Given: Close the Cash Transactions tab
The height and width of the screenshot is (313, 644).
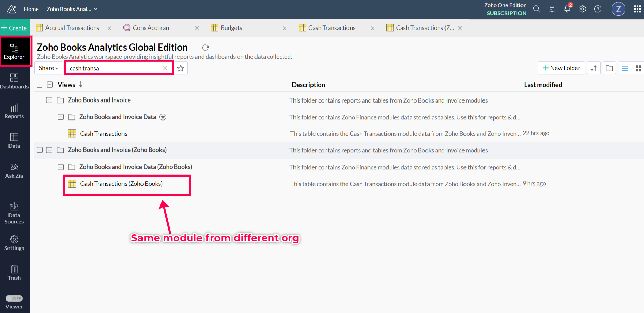Looking at the screenshot, I should 373,28.
